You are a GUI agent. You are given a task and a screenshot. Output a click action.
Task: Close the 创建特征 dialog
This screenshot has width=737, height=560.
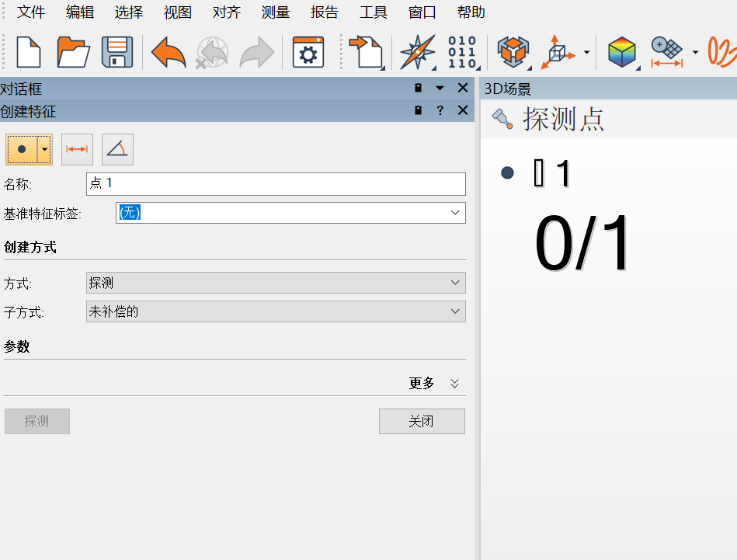point(463,110)
